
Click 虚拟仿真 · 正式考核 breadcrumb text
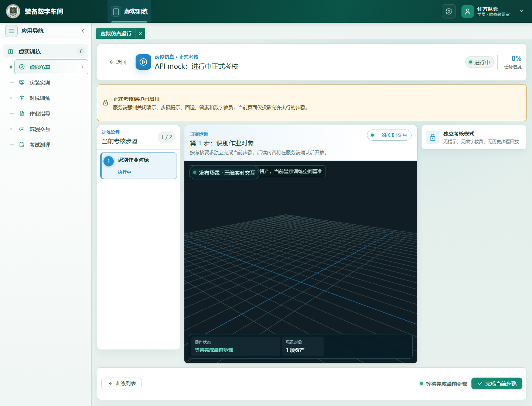(x=177, y=57)
